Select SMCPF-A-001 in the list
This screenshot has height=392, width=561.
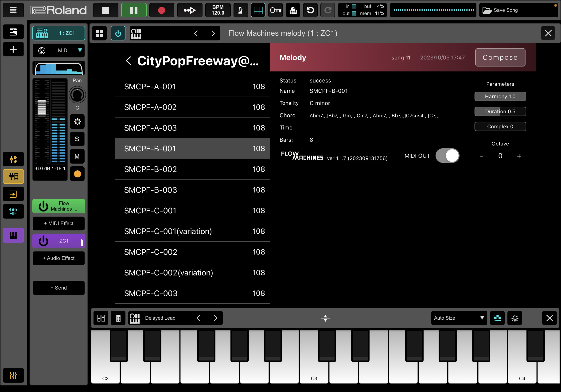[192, 86]
